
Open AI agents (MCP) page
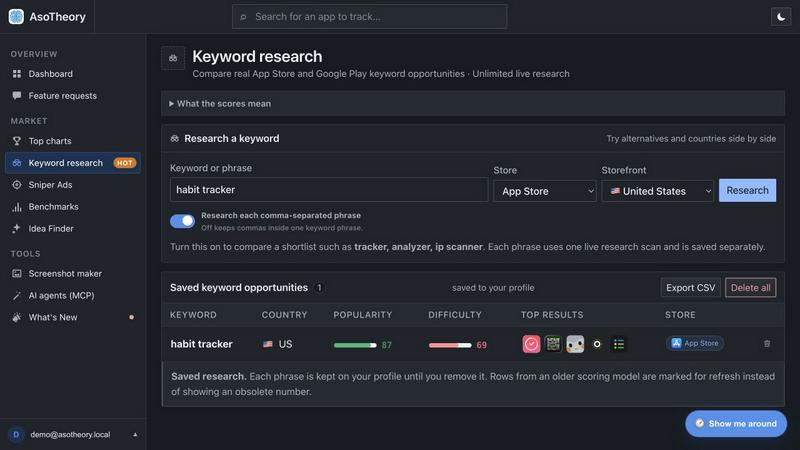pyautogui.click(x=73, y=295)
